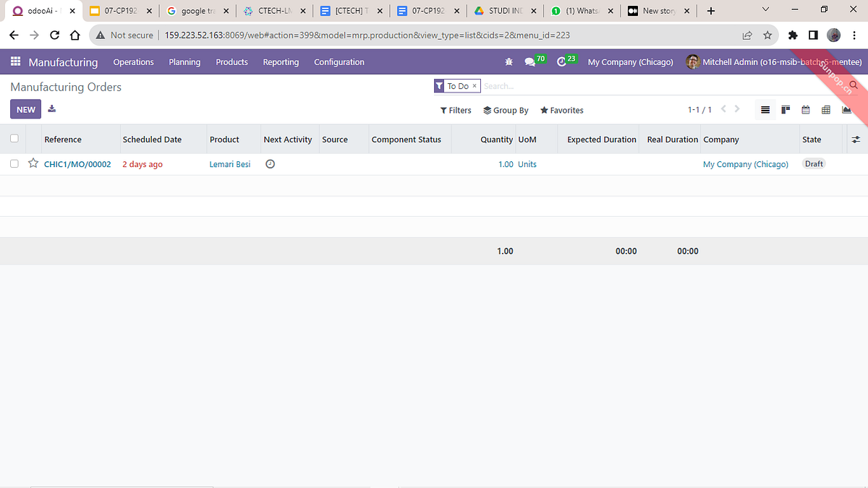Go to next page arrow in pager
Screen dimensions: 868x488
coord(737,109)
